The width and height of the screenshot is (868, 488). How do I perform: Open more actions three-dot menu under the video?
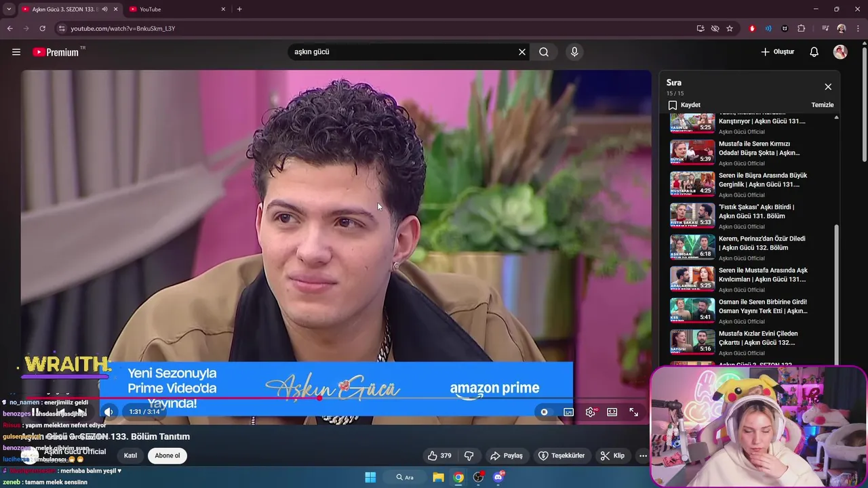(x=643, y=456)
